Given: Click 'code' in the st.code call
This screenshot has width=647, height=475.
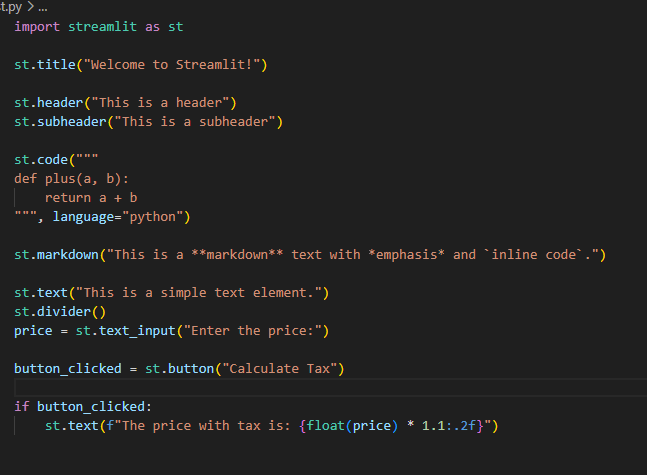Looking at the screenshot, I should tap(52, 160).
